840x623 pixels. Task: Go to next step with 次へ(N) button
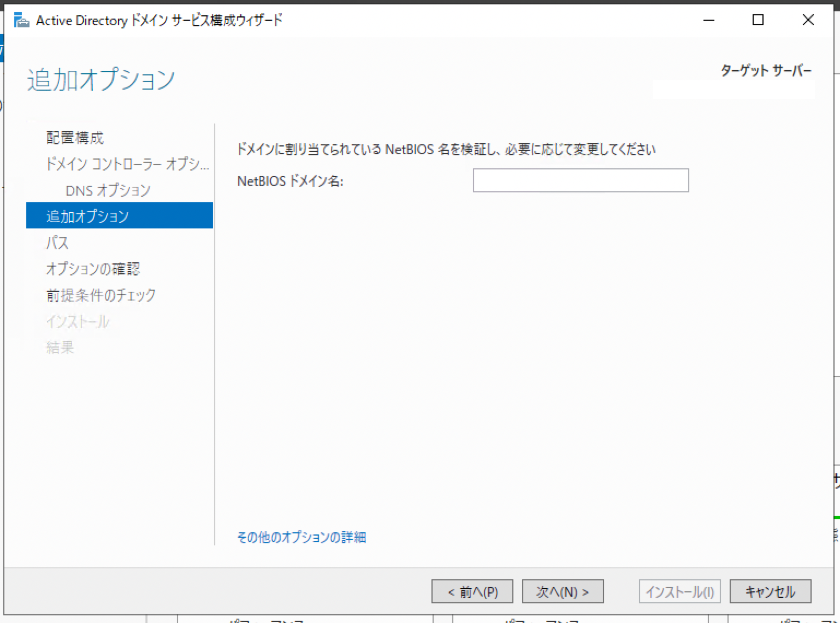tap(563, 591)
